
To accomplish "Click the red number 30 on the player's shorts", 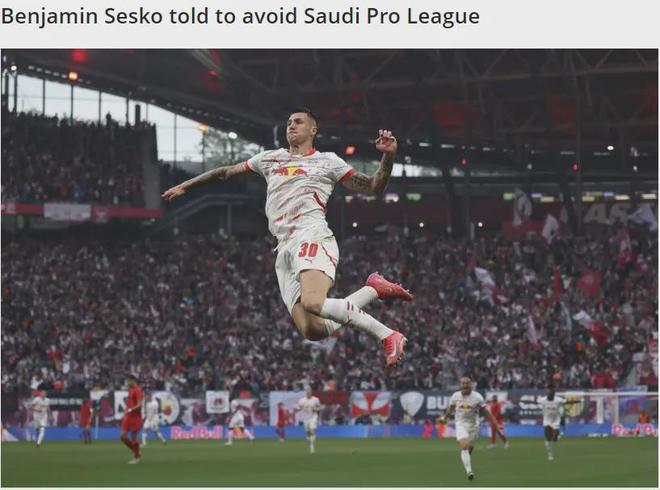I will [x=308, y=250].
